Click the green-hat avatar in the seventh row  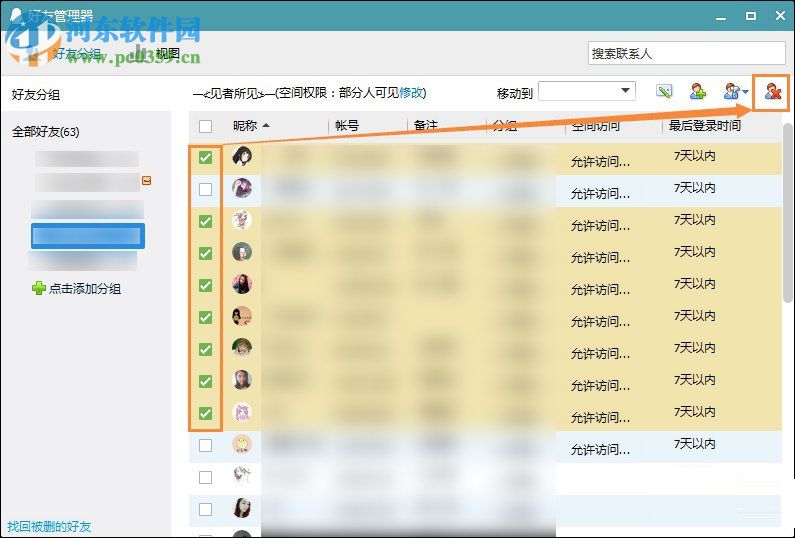[x=242, y=348]
